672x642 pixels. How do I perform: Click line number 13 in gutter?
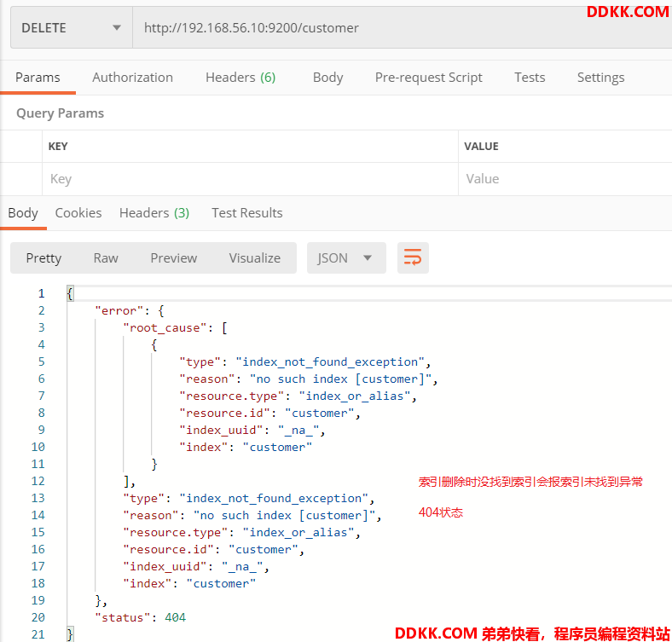[38, 498]
